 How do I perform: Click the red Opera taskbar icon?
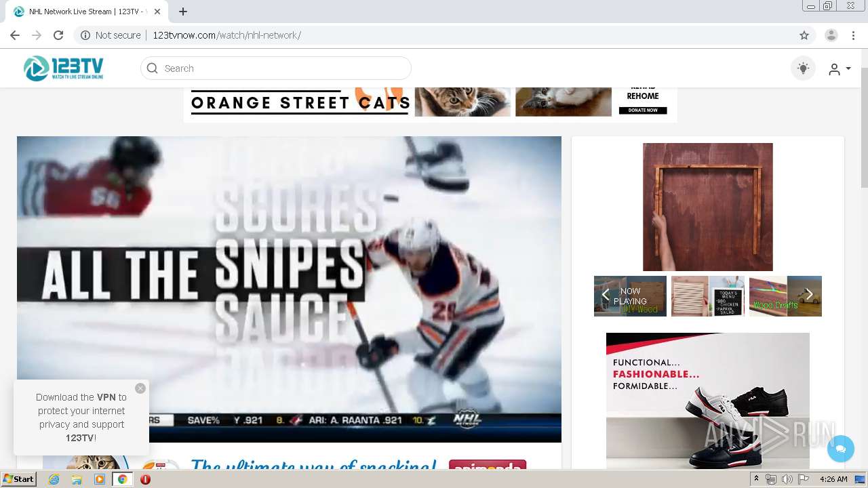click(x=145, y=479)
